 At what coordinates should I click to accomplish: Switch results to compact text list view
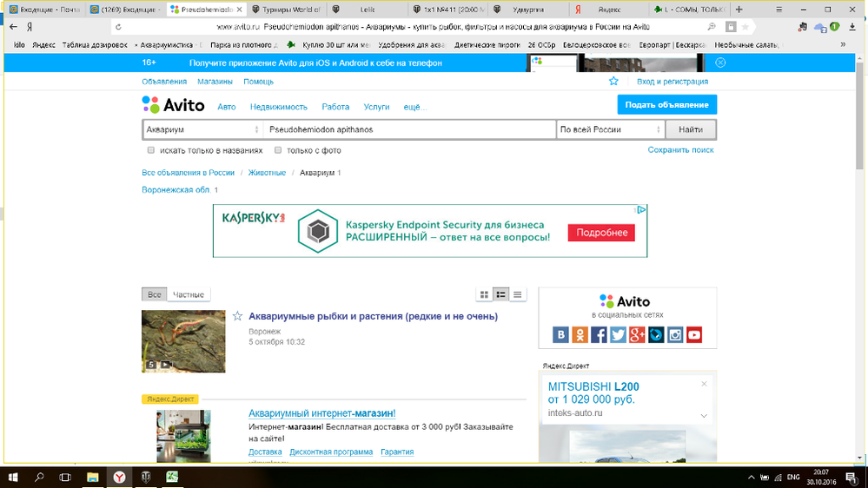518,294
